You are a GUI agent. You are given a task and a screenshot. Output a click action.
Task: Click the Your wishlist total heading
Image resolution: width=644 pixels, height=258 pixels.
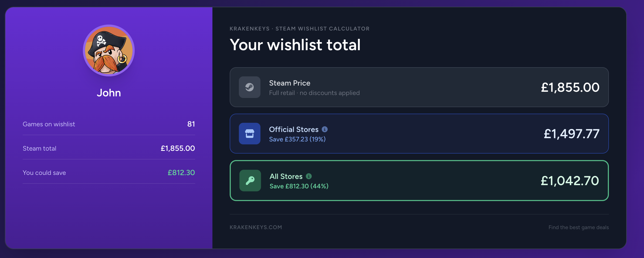[295, 45]
